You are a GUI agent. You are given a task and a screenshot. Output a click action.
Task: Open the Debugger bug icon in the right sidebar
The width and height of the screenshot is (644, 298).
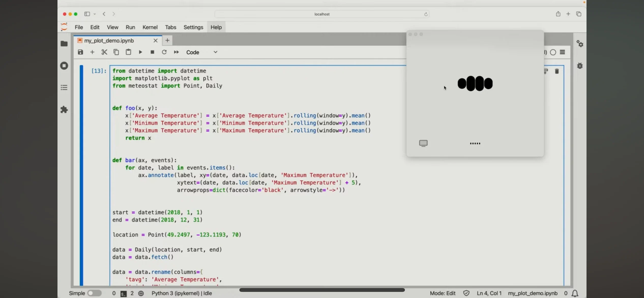580,66
